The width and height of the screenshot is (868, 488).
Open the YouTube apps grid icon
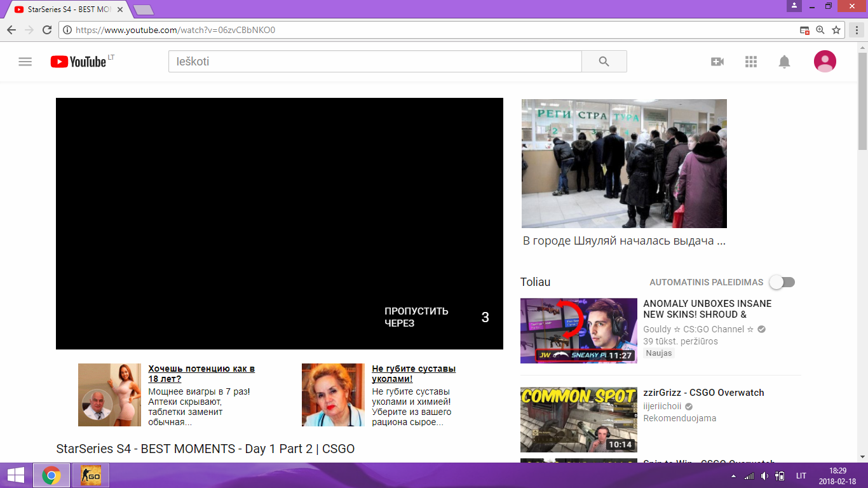[751, 62]
